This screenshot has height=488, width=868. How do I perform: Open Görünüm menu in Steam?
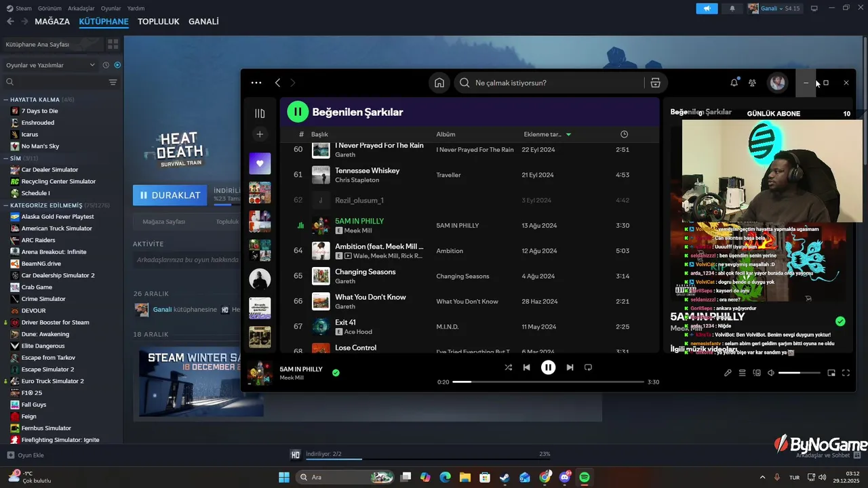coord(50,8)
